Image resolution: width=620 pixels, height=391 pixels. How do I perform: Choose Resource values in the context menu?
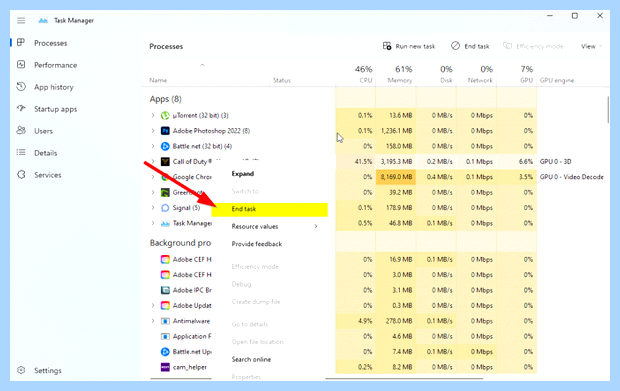tap(255, 227)
